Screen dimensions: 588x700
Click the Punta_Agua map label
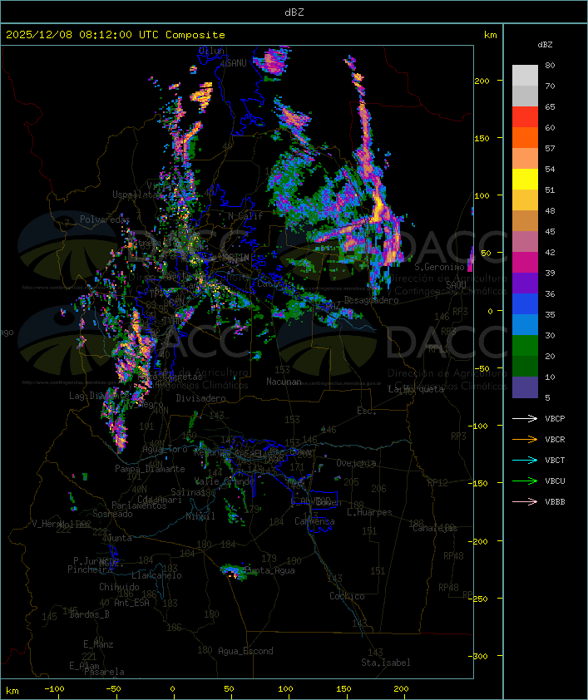click(x=269, y=570)
